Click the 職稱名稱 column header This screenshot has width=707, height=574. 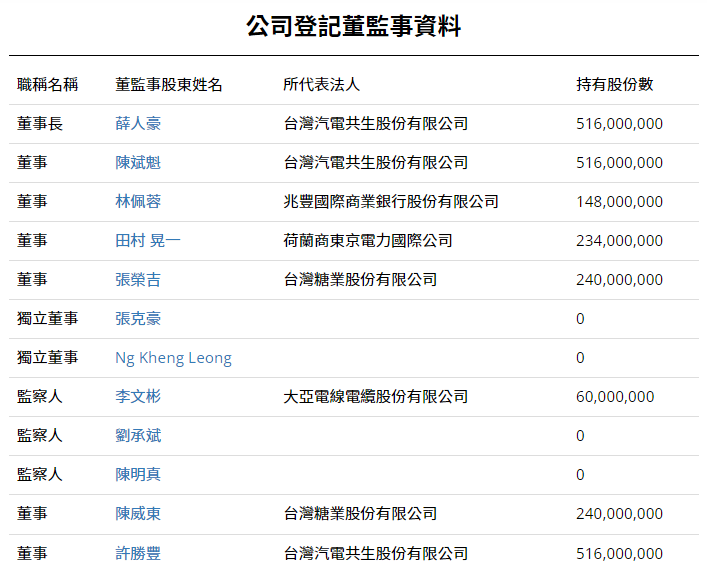[47, 85]
